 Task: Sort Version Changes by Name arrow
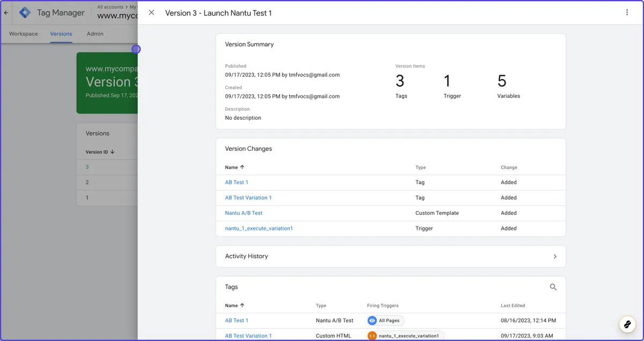(x=242, y=168)
